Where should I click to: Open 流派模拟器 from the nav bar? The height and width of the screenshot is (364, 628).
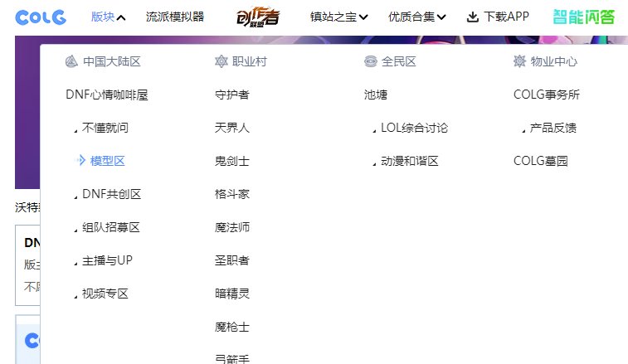(x=174, y=17)
